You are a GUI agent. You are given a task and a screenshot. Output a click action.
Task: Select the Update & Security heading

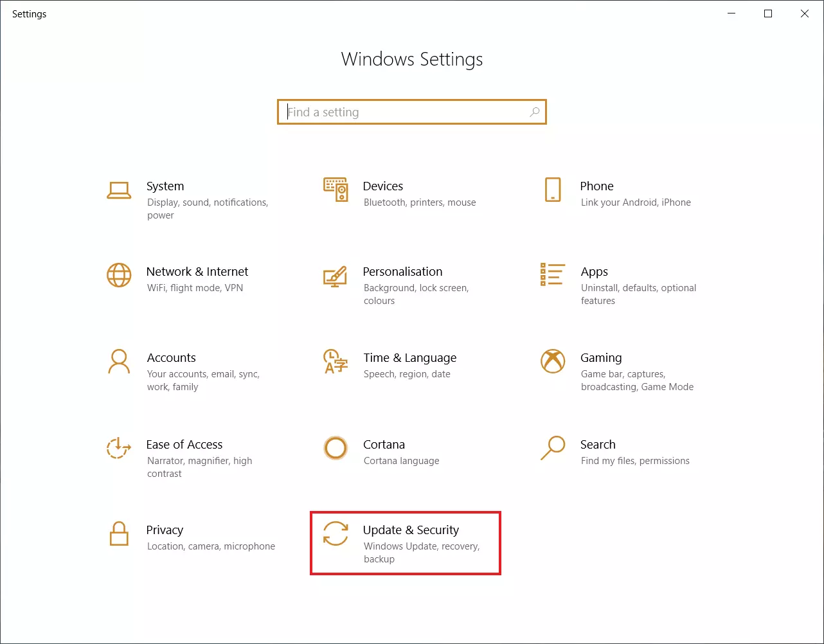411,530
